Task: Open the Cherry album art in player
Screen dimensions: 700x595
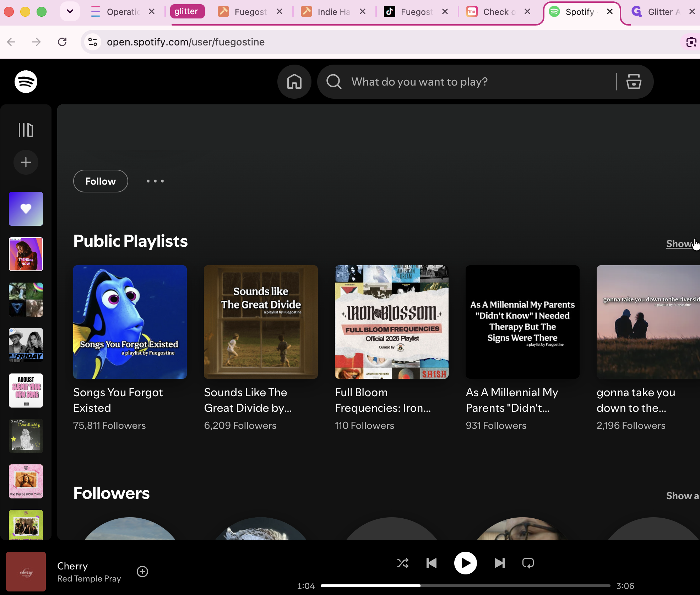Action: 26,572
